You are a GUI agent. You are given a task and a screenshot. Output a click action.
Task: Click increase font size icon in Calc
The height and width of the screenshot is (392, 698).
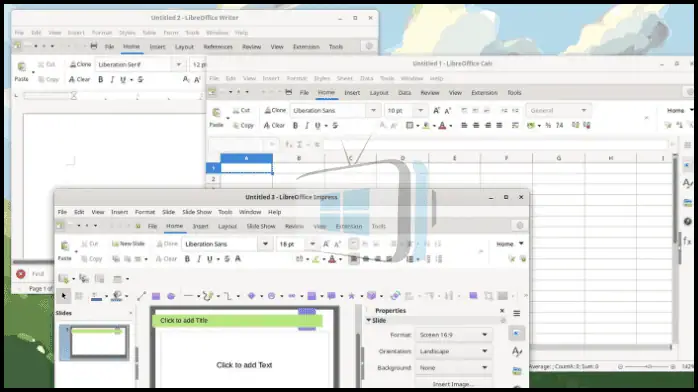[x=436, y=110]
